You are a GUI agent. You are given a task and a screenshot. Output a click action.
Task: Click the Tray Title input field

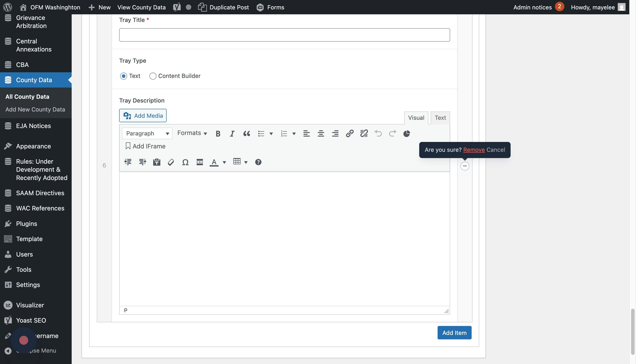(x=284, y=35)
